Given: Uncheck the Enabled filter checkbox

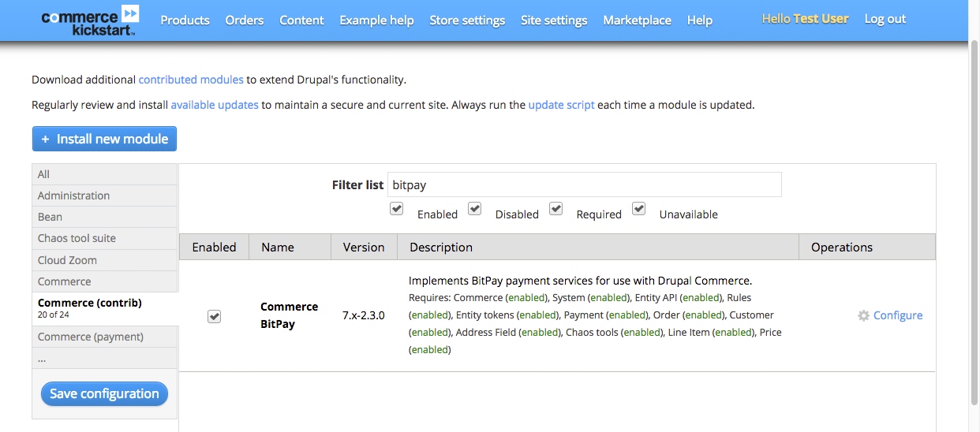Looking at the screenshot, I should pyautogui.click(x=396, y=209).
